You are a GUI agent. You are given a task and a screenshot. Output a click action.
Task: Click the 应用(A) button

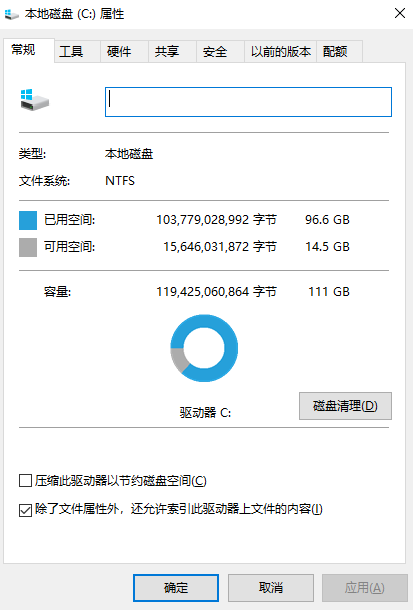click(365, 587)
